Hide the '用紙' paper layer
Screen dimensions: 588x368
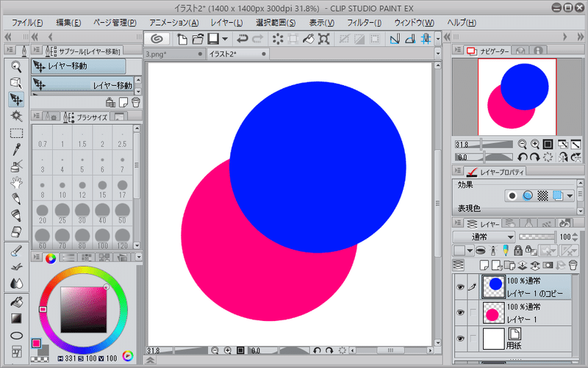click(x=460, y=339)
